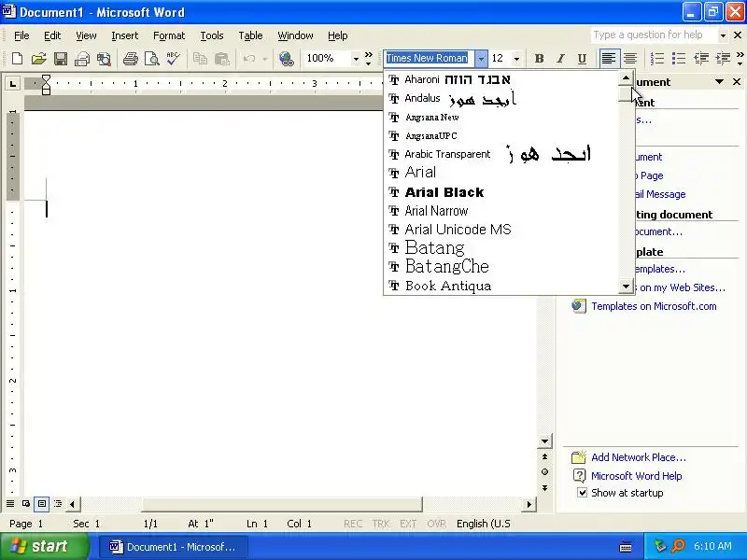Run Spelling and Grammar check icon
Image resolution: width=747 pixels, height=560 pixels.
click(173, 59)
